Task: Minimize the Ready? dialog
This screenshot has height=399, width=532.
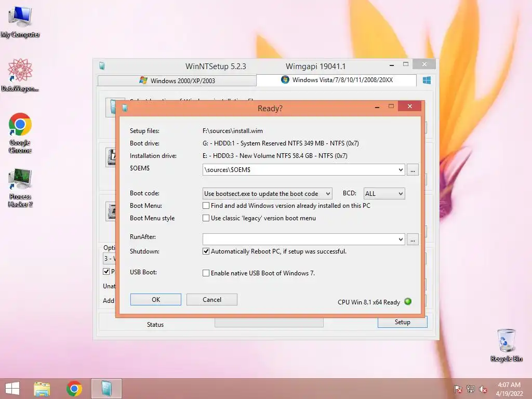Action: [x=377, y=107]
